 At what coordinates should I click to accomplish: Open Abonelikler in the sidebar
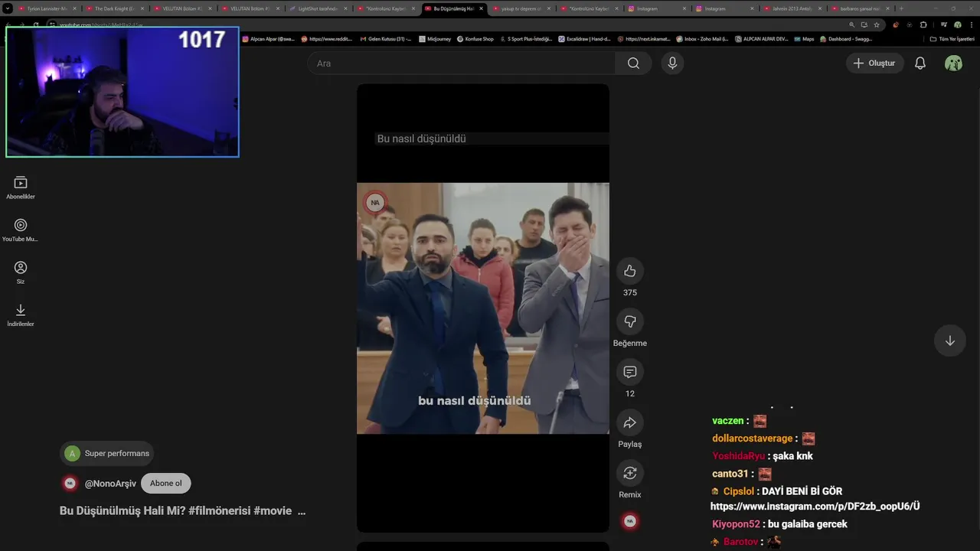[x=21, y=187]
